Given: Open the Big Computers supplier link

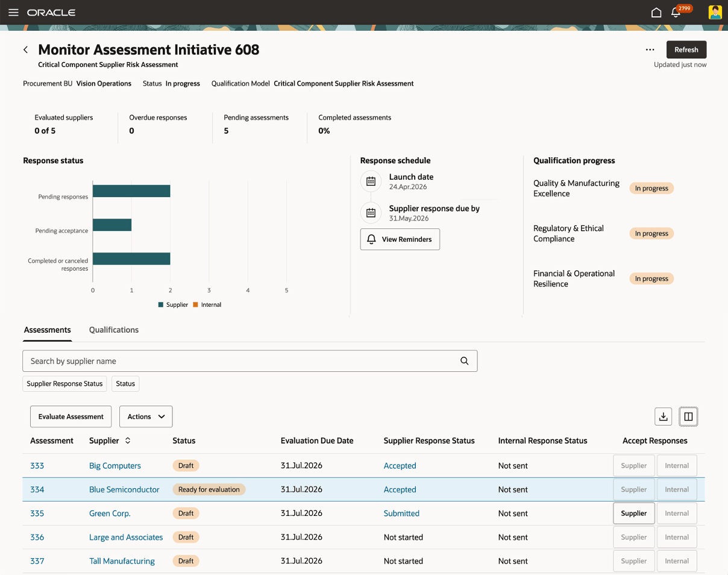Looking at the screenshot, I should [x=115, y=466].
